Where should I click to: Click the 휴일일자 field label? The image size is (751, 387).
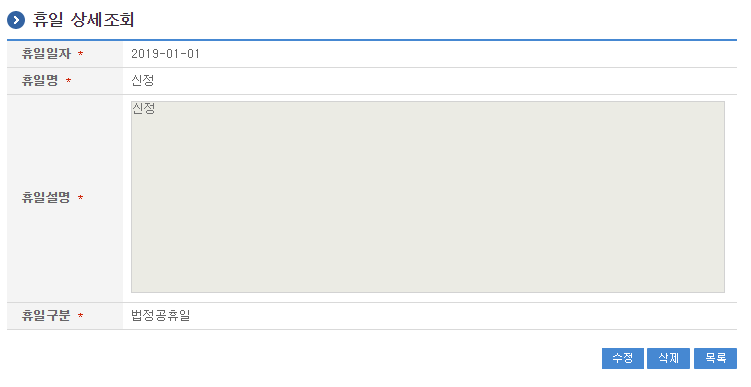click(46, 54)
